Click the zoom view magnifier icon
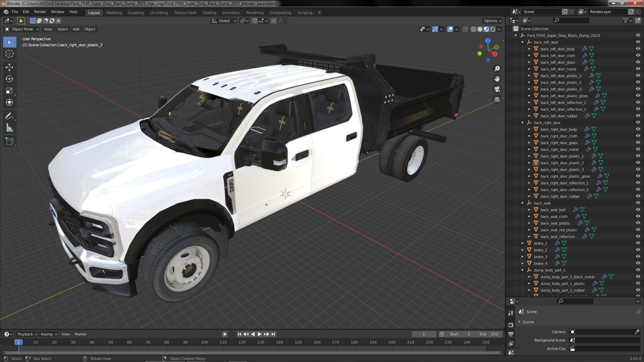The height and width of the screenshot is (362, 644). (x=497, y=69)
